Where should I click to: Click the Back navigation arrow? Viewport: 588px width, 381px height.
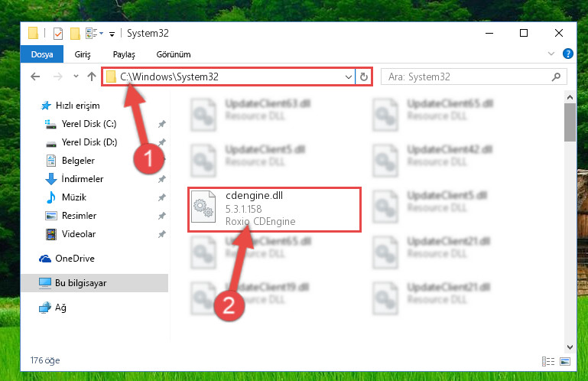(35, 77)
